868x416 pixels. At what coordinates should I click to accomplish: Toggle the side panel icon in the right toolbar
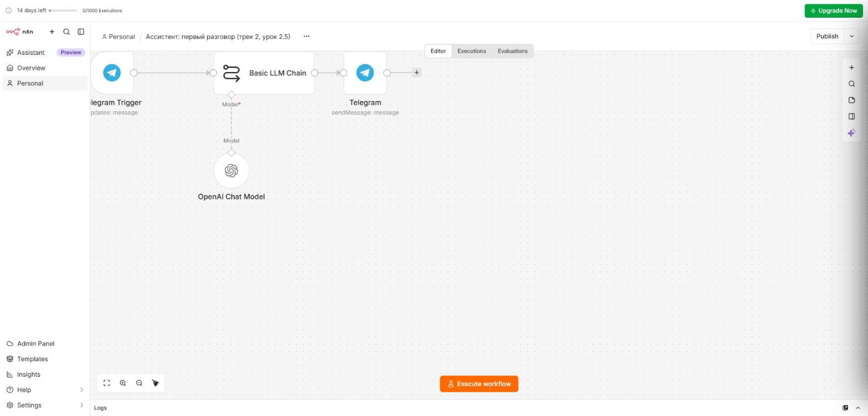coord(851,116)
